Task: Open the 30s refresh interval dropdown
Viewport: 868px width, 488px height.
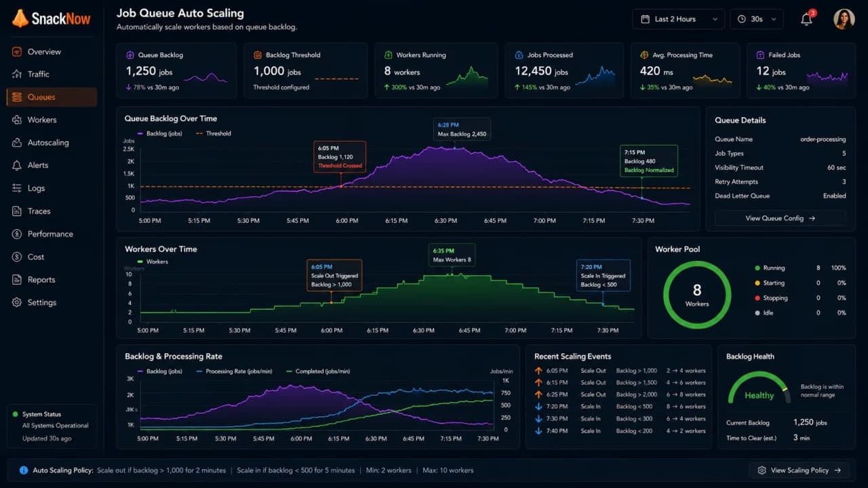Action: click(757, 19)
